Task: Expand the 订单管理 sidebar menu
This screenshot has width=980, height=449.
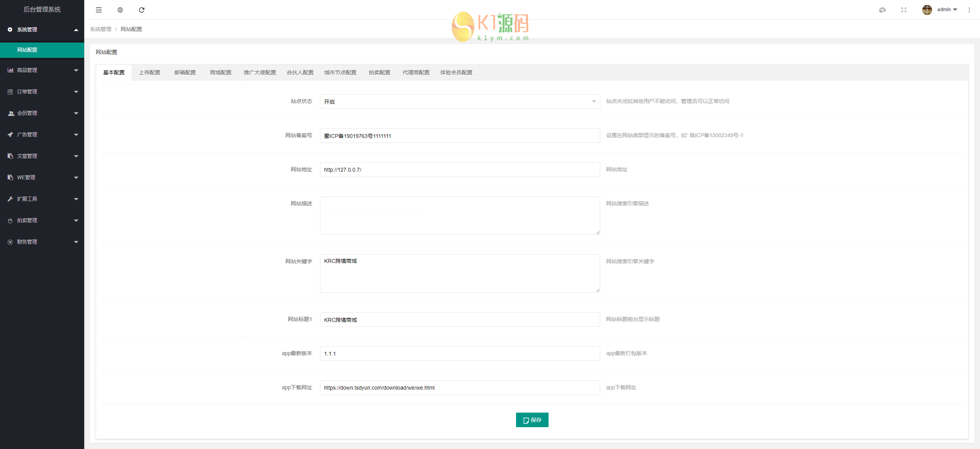Action: (x=42, y=92)
